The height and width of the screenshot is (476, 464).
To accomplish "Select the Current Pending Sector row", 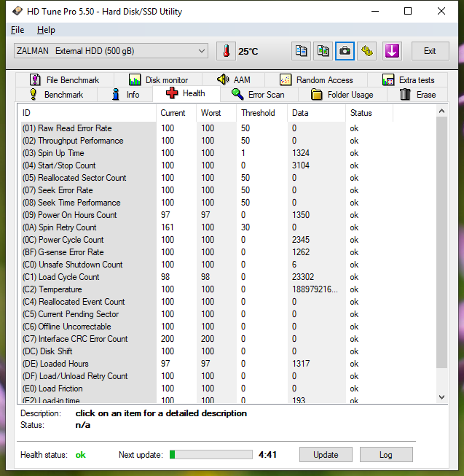I will [x=206, y=314].
